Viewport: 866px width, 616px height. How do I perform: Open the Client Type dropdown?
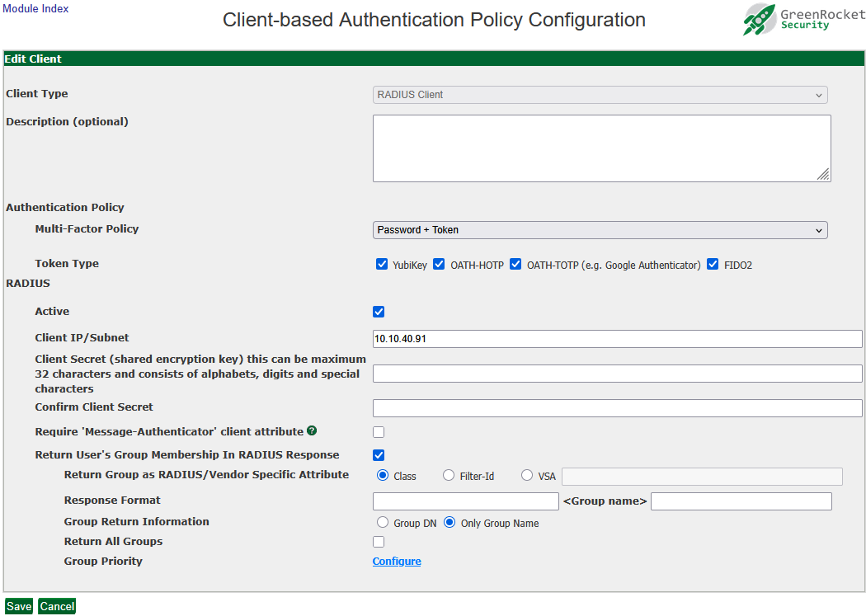(x=600, y=95)
